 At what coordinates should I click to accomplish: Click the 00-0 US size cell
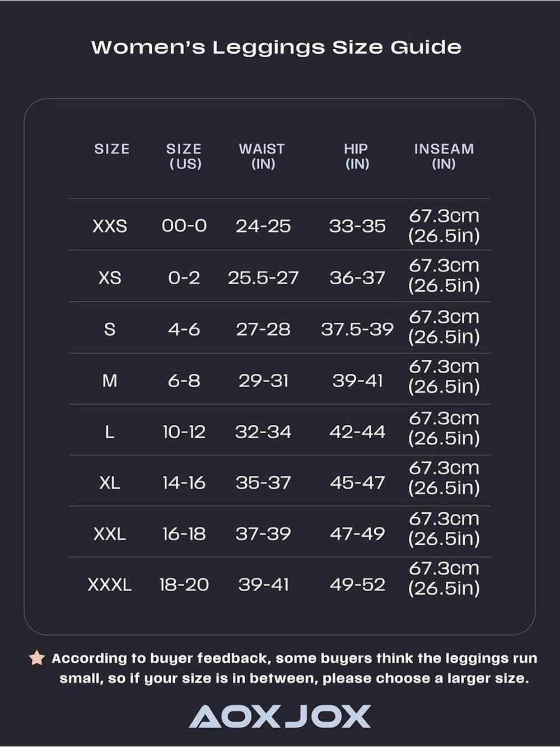point(184,226)
